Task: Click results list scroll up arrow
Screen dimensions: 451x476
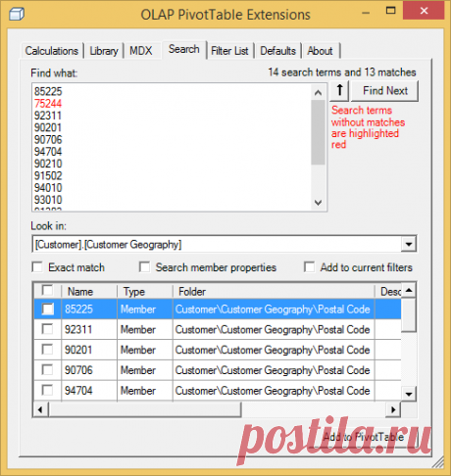Action: click(x=409, y=290)
